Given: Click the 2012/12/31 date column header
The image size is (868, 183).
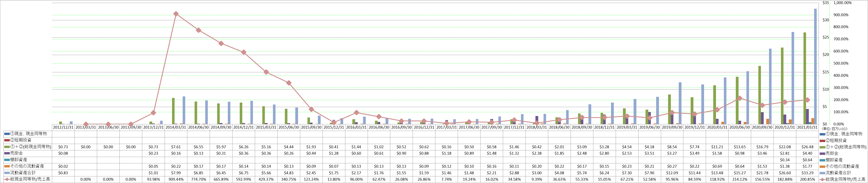Looking at the screenshot, I should (x=63, y=127).
